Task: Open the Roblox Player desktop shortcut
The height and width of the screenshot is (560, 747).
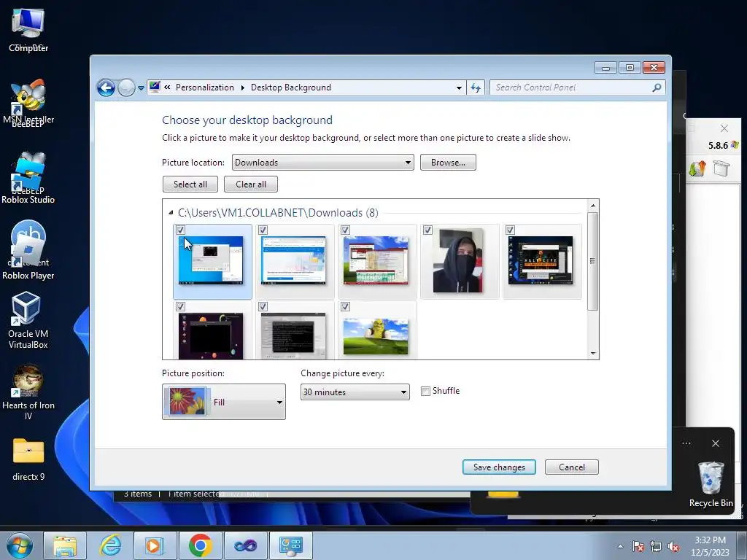Action: pyautogui.click(x=28, y=250)
